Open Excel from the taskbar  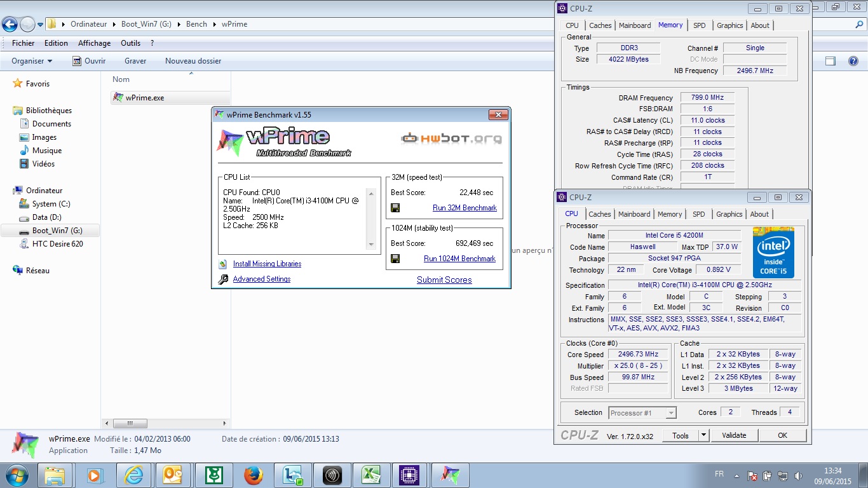click(371, 475)
